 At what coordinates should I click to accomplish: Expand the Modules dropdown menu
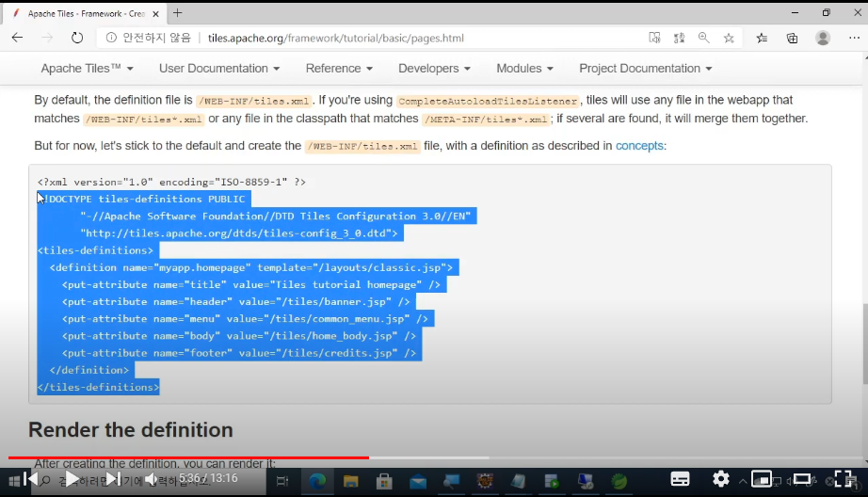(524, 68)
